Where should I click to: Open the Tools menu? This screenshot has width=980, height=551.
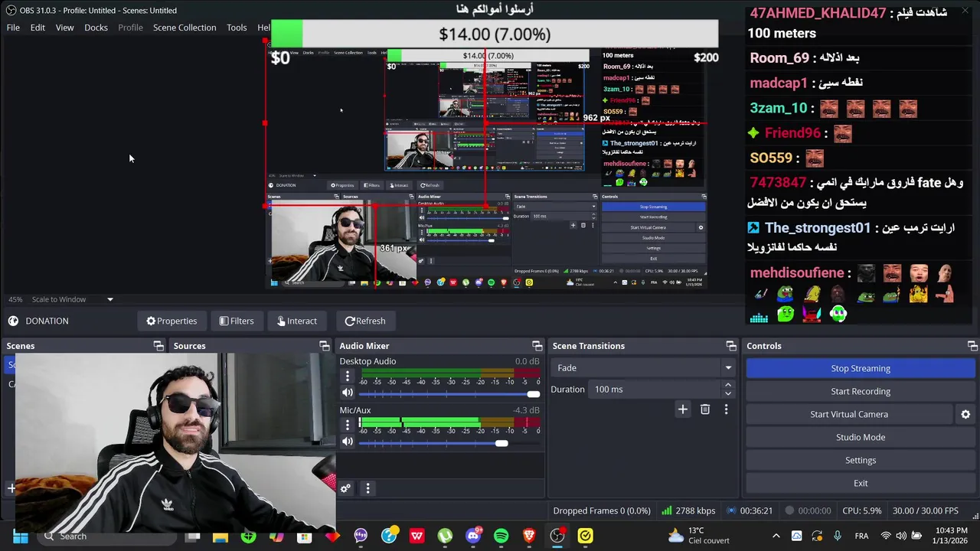237,28
